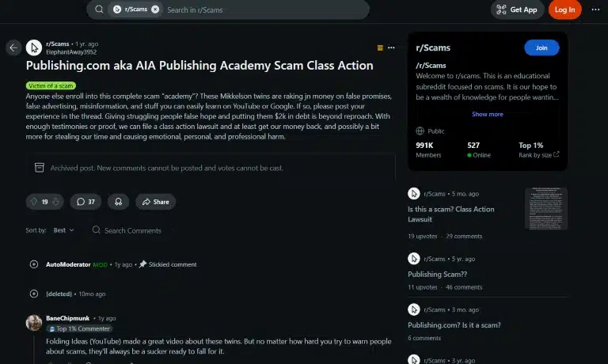Open the top-right three-dot overflow menu
608x364 pixels.
coord(595,9)
